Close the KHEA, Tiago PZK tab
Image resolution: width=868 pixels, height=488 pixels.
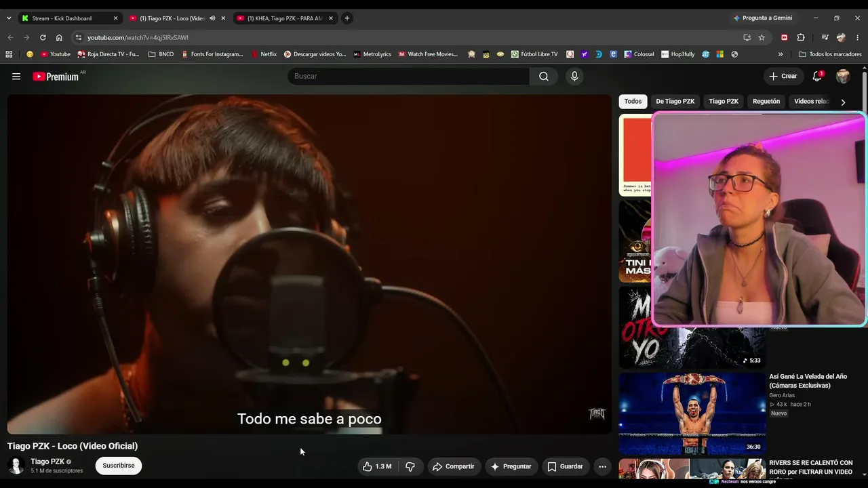coord(331,18)
